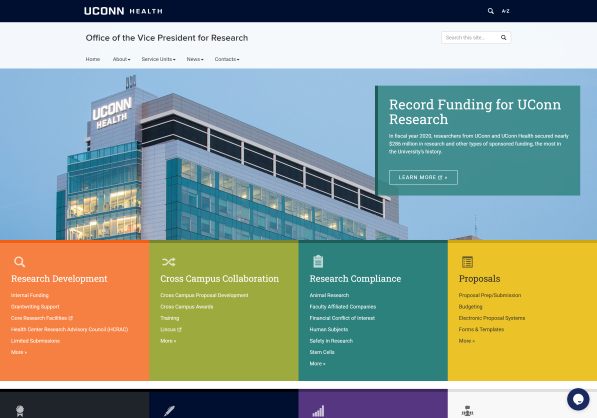Open Research Compliance heading
Image resolution: width=597 pixels, height=418 pixels.
[x=355, y=279]
